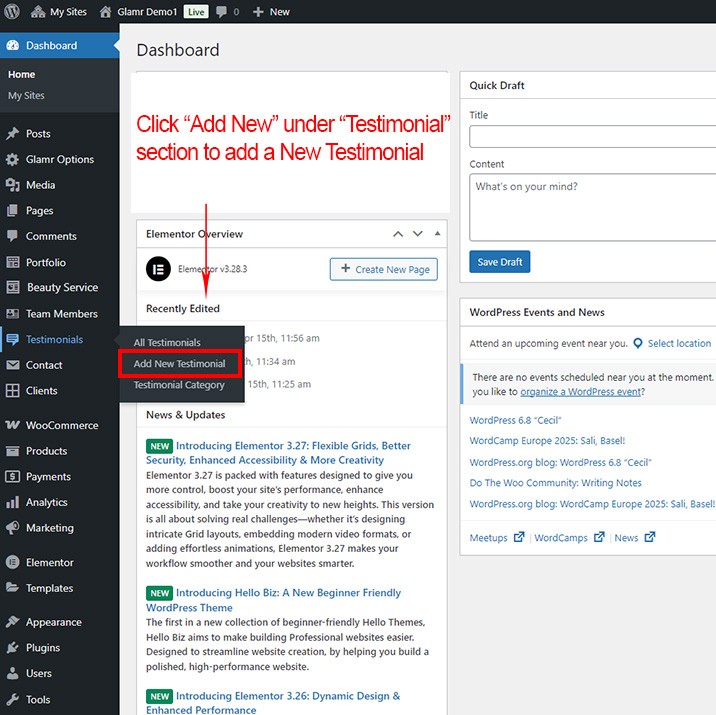This screenshot has height=715, width=716.
Task: Click the plus icon next to New
Action: pos(258,12)
